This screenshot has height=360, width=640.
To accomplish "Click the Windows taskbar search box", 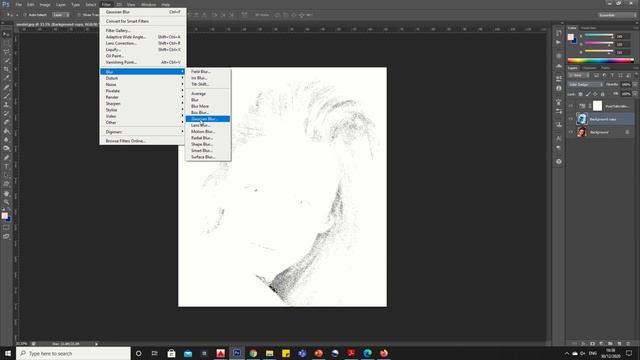I will [x=73, y=353].
